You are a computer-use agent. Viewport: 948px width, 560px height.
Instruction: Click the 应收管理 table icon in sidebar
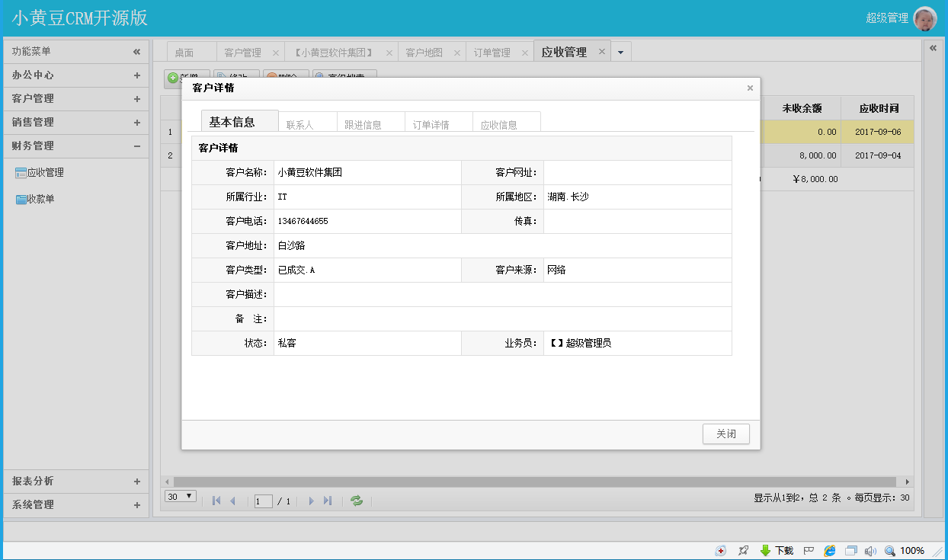[21, 173]
